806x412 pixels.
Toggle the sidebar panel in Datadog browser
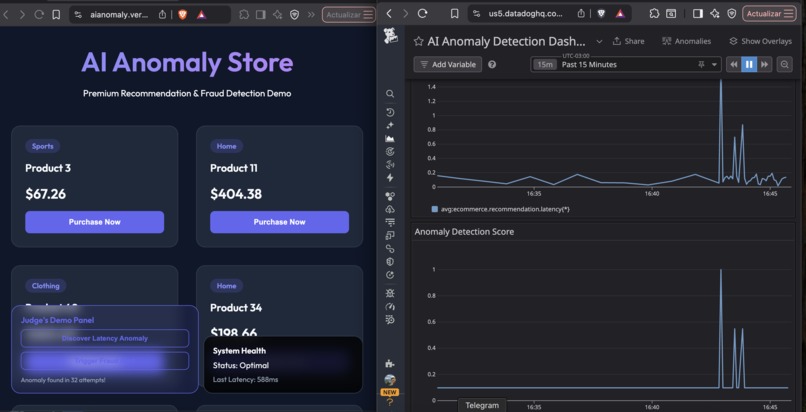[x=698, y=14]
